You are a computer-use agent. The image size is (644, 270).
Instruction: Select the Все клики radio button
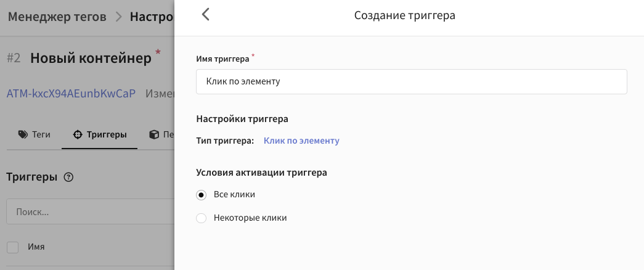point(201,195)
